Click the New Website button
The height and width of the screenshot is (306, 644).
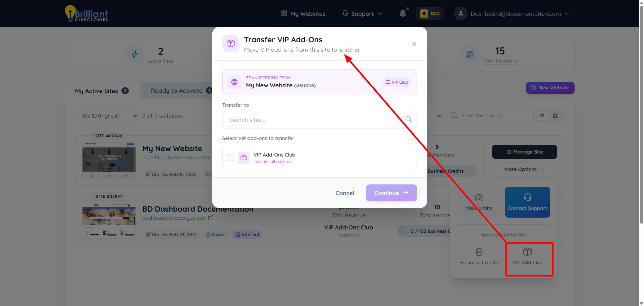click(x=550, y=88)
